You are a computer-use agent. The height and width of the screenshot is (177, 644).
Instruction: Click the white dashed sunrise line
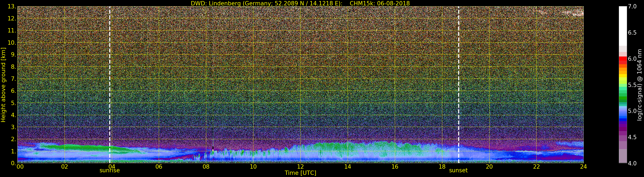click(x=110, y=85)
